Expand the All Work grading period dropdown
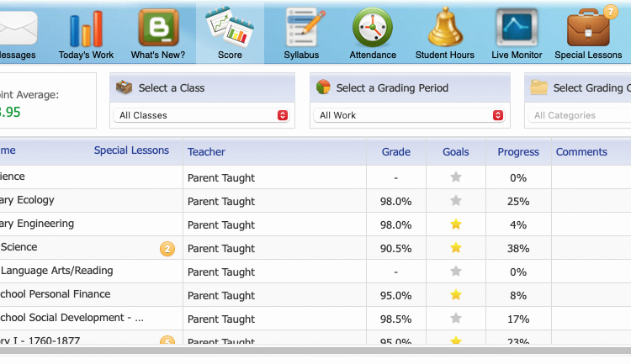The width and height of the screenshot is (631, 364). coord(411,115)
